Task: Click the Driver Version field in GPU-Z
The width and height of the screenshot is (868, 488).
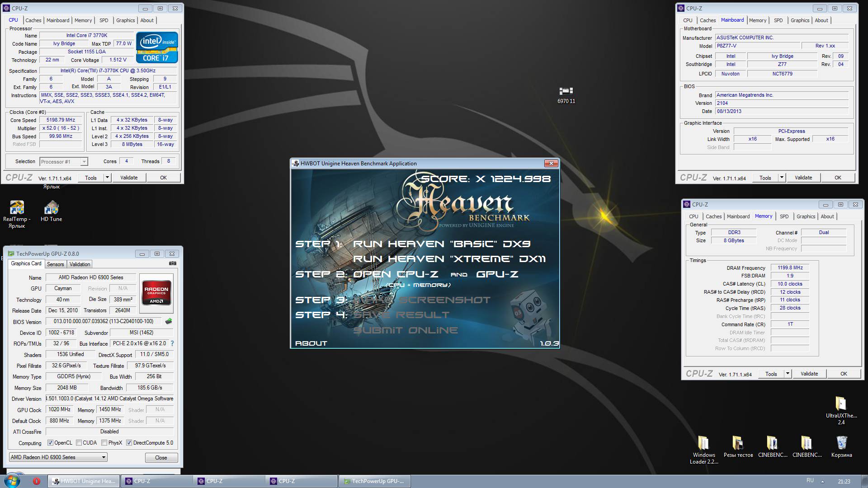Action: click(x=109, y=399)
